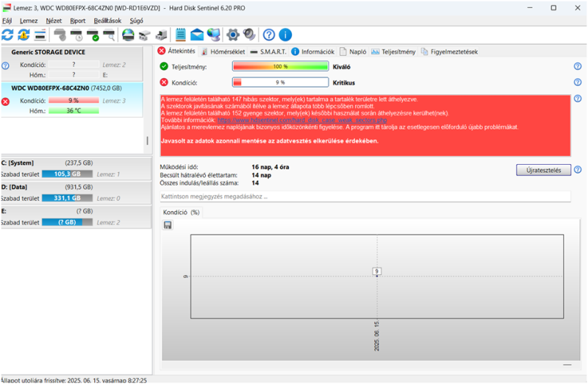Switch to the Figyelmeztetések tab
588x384 pixels.
coord(449,51)
